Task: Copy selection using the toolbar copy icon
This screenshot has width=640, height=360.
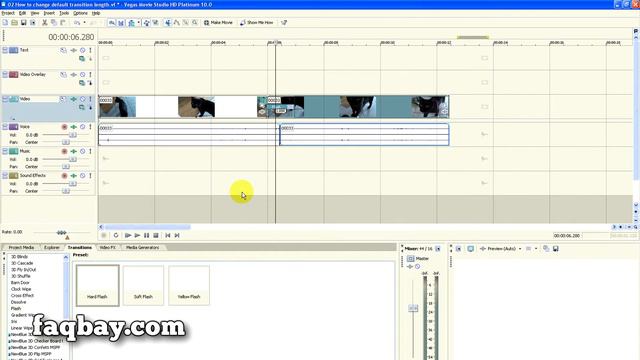Action: pos(54,23)
